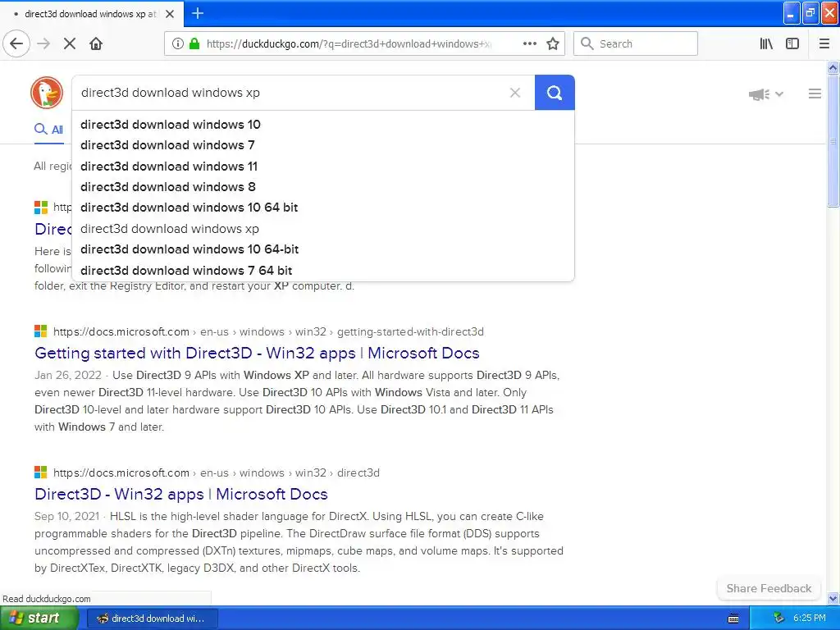Open Direct3D - Win32 apps link
840x630 pixels.
181,494
